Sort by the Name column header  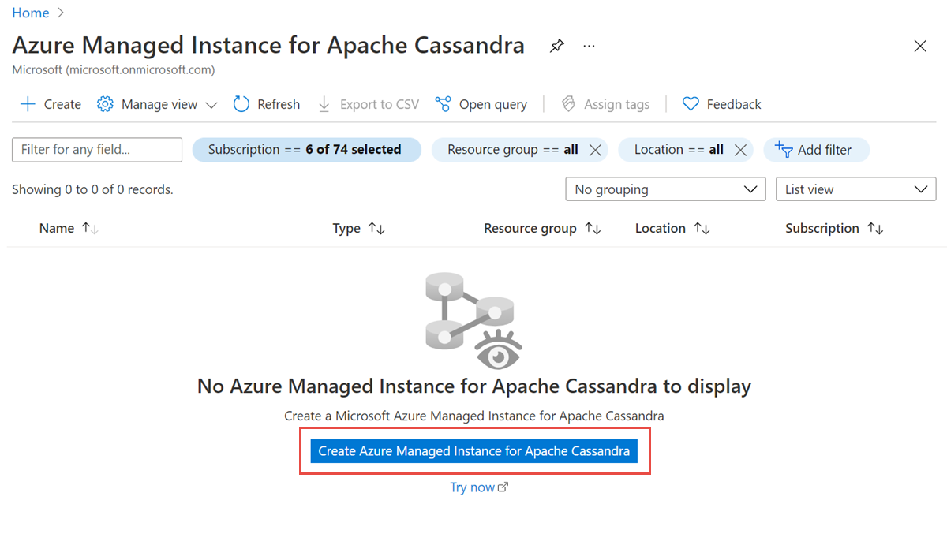[x=57, y=228]
